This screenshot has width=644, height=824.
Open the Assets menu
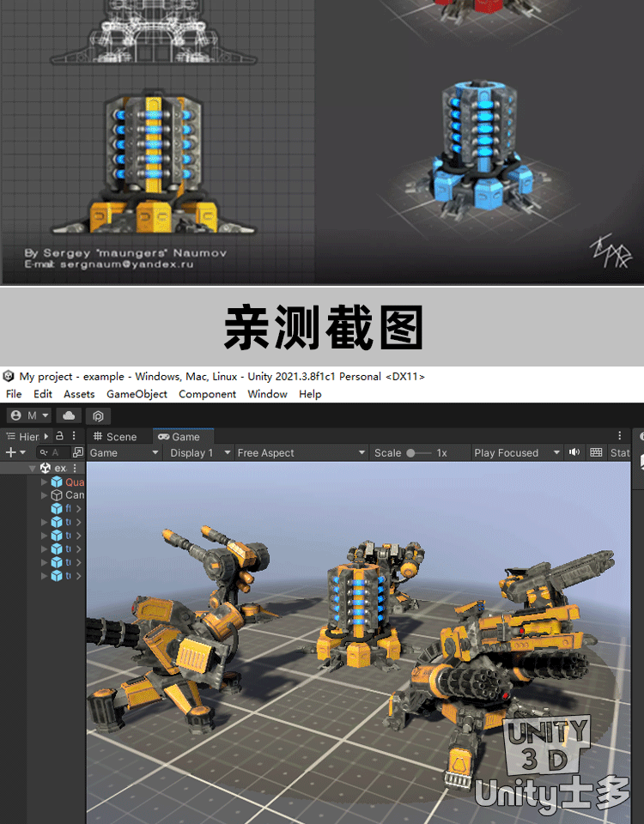[x=79, y=394]
